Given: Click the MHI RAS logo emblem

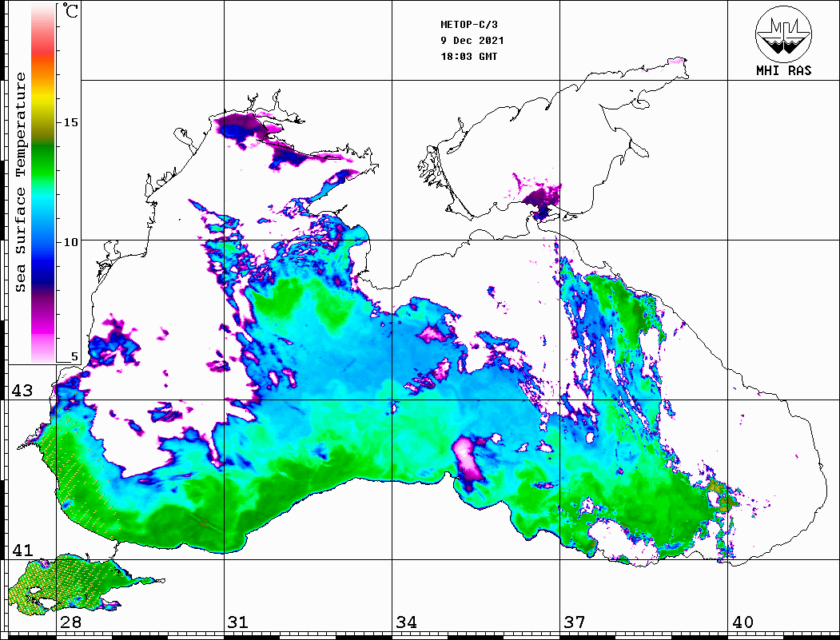Looking at the screenshot, I should 784,34.
